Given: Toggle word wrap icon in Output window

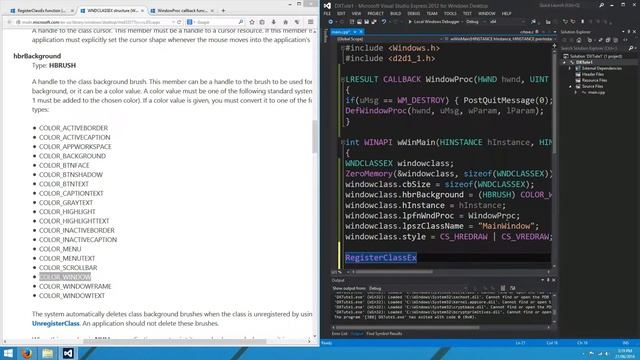Looking at the screenshot, I should [x=513, y=288].
